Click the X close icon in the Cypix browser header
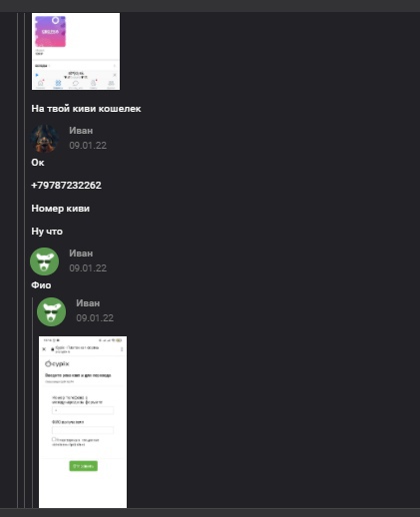Image resolution: width=420 pixels, height=517 pixels. point(44,349)
